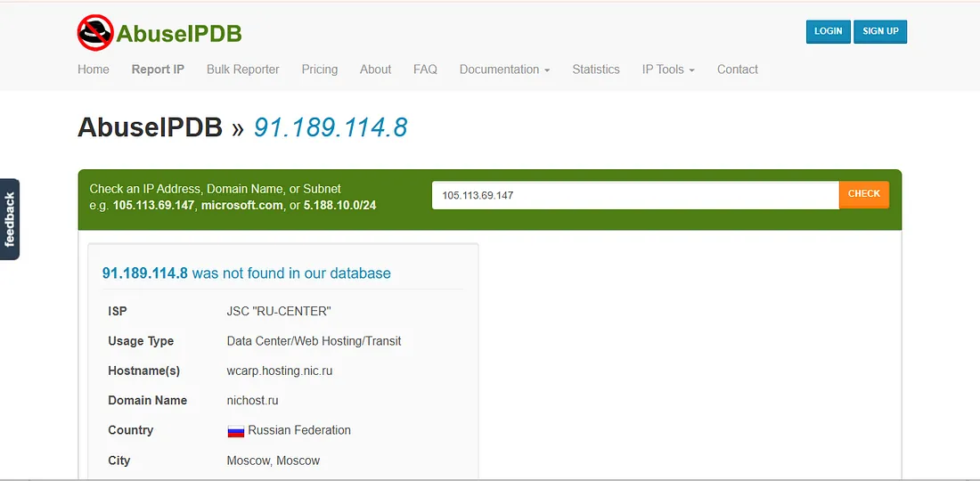Focus the IP address search field
The image size is (980, 481).
(x=635, y=195)
